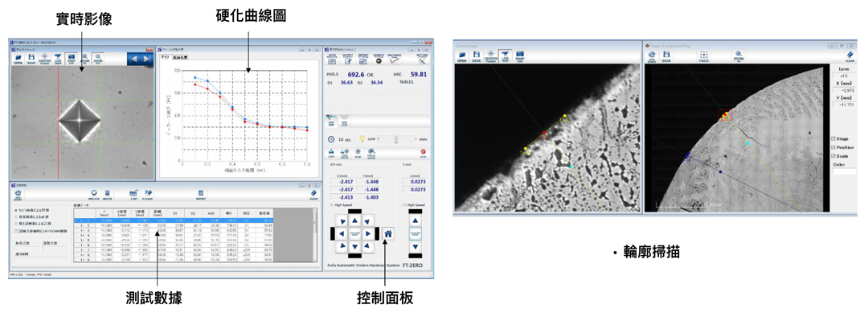Open SETTING in the control panel

[422, 59]
